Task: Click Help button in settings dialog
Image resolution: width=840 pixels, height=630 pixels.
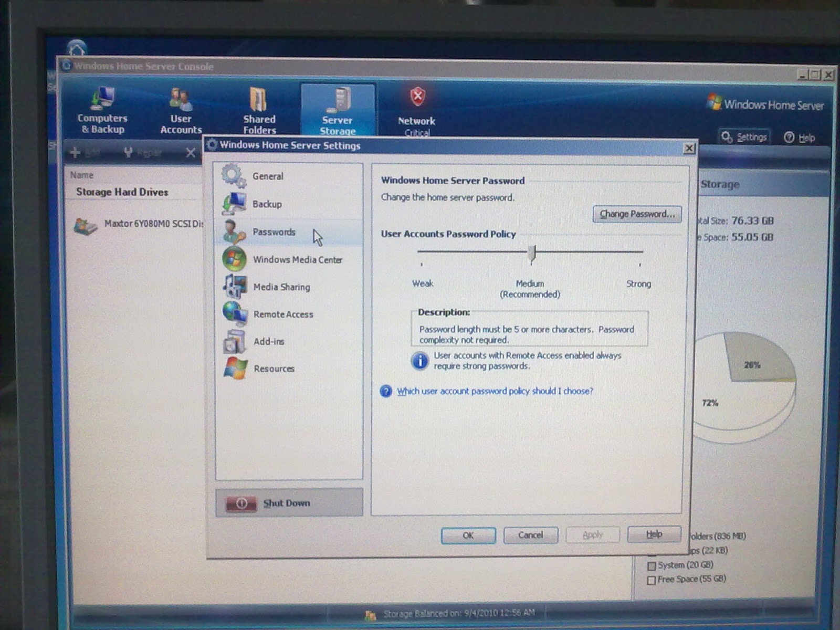Action: [x=654, y=534]
